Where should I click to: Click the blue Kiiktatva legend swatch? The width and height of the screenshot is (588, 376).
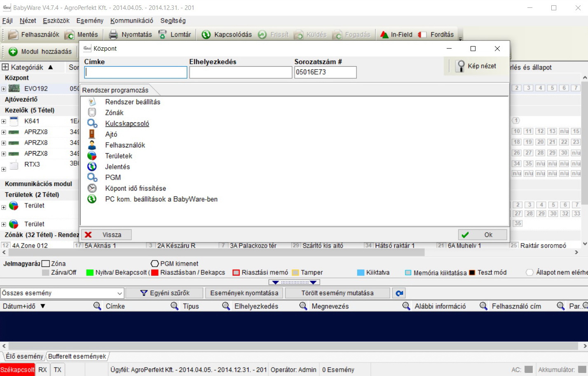coord(361,273)
